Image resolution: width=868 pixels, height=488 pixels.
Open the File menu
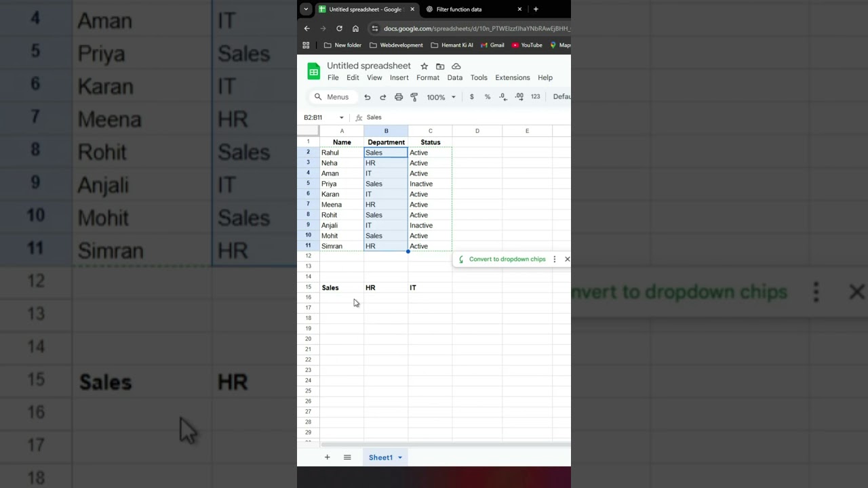(333, 78)
